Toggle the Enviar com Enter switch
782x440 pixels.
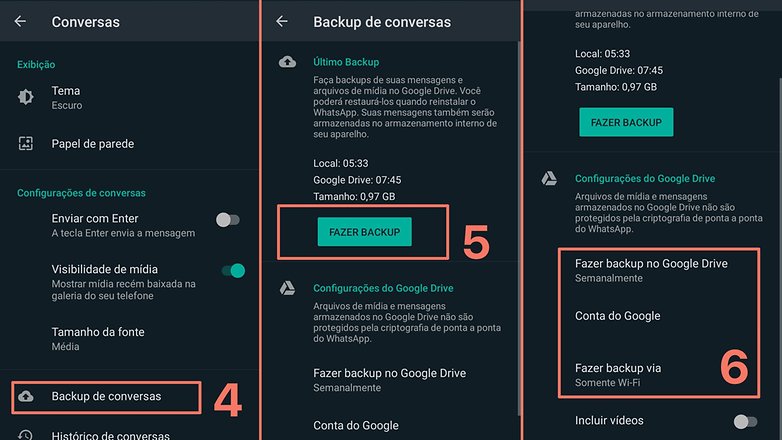(228, 220)
